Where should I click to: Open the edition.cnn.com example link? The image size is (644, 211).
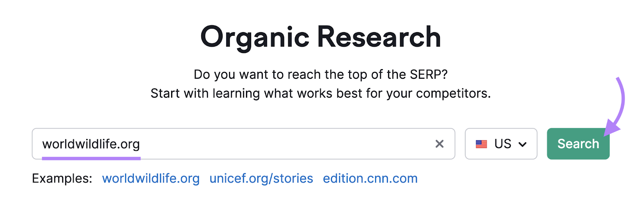click(370, 178)
